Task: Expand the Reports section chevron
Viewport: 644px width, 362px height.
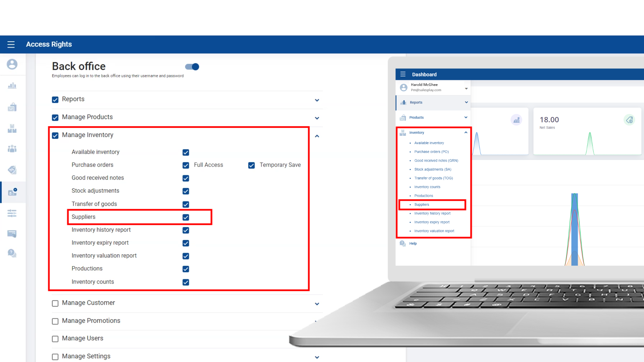Action: click(317, 100)
